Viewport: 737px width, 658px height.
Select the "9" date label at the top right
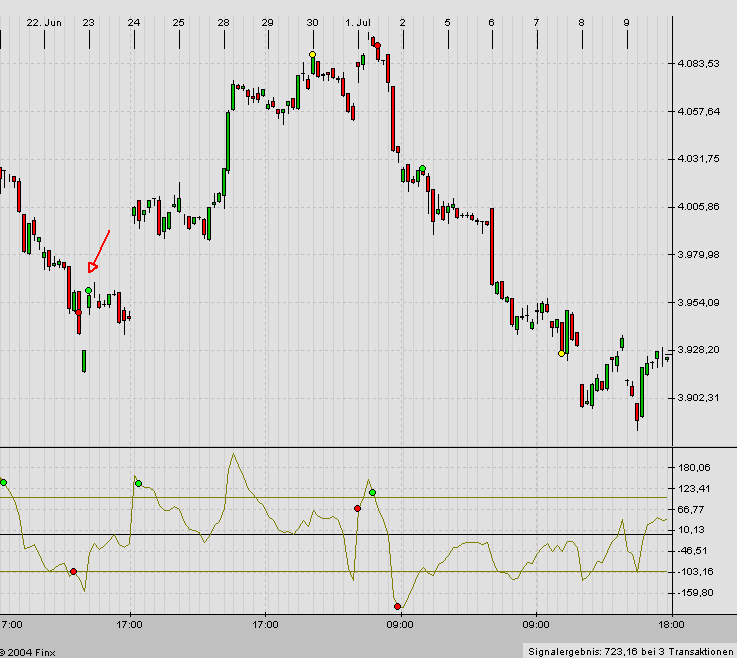click(x=626, y=22)
